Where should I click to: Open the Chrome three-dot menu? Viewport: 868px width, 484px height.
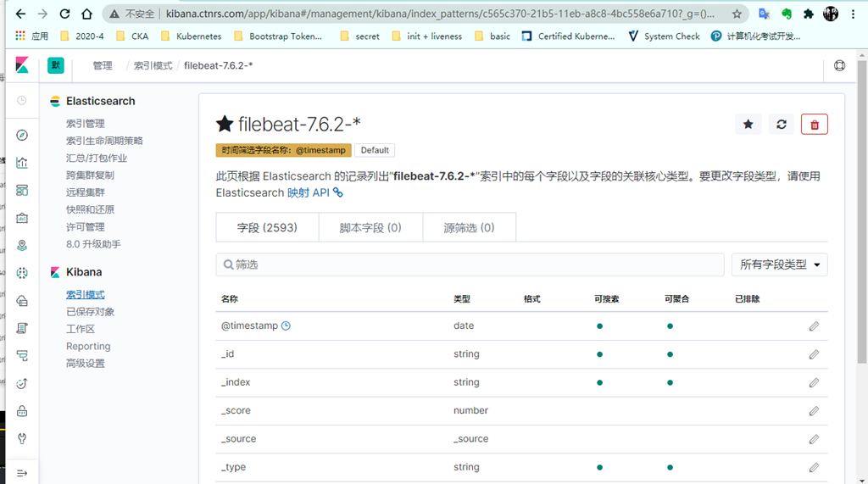click(x=853, y=14)
